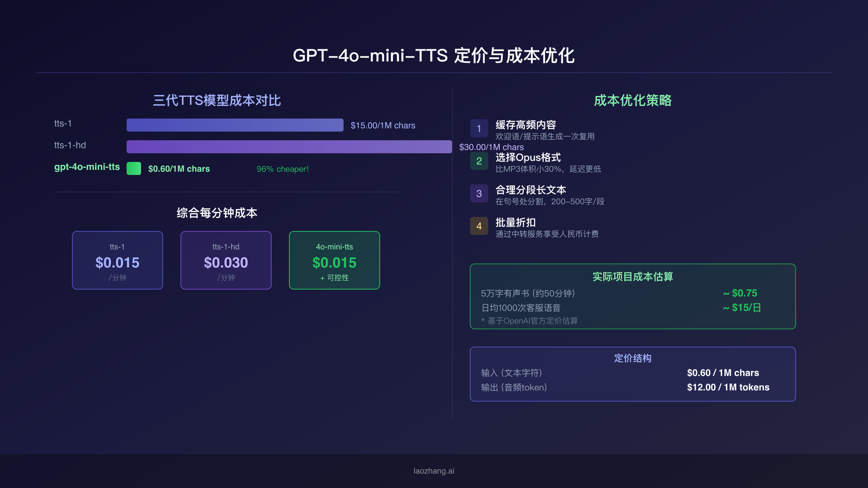868x488 pixels.
Task: Click the green gpt-4o-mini-tts bar swatch
Action: pyautogui.click(x=133, y=168)
